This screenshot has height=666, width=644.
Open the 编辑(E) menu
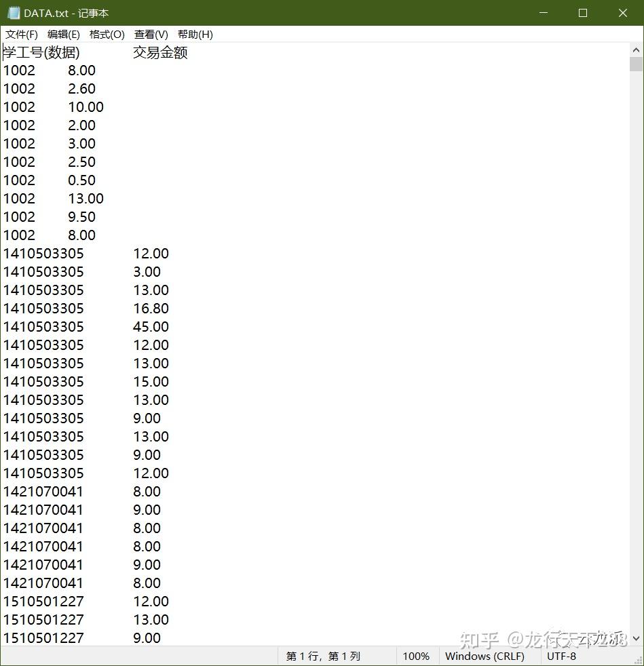pos(63,34)
